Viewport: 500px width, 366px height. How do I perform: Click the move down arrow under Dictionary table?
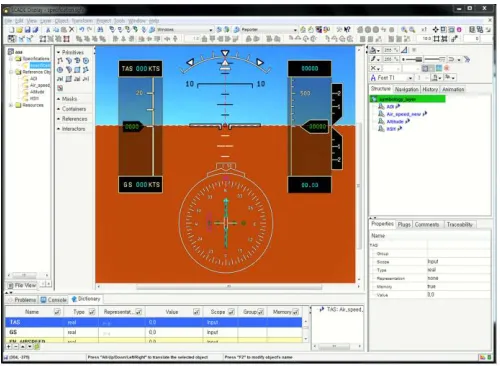[29, 347]
